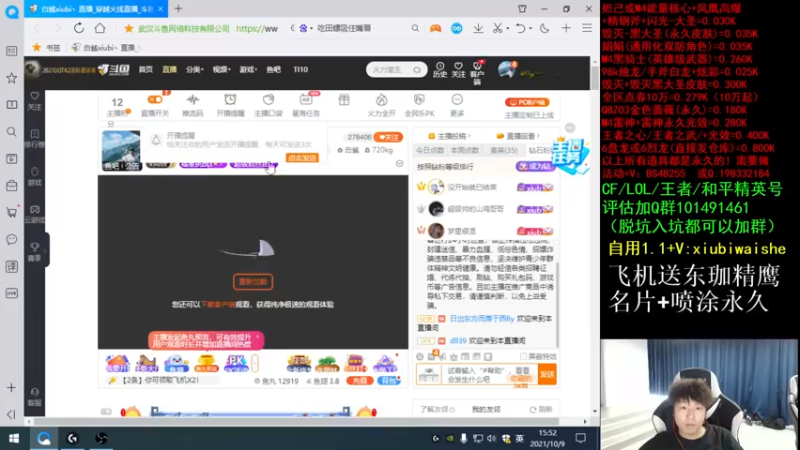Image resolution: width=800 pixels, height=450 pixels.
Task: Go to Douyu 鱼吧 nav item
Action: (x=273, y=69)
